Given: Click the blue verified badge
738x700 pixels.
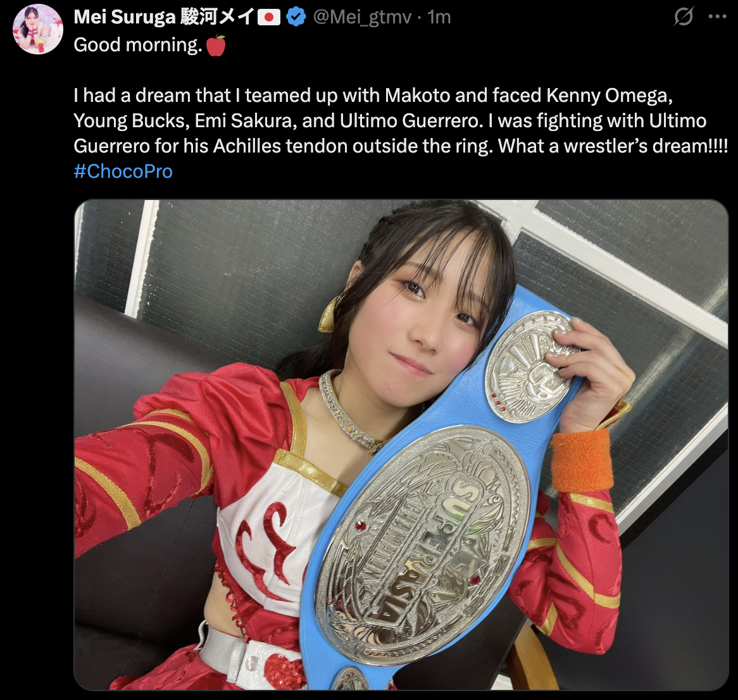Looking at the screenshot, I should click(296, 18).
